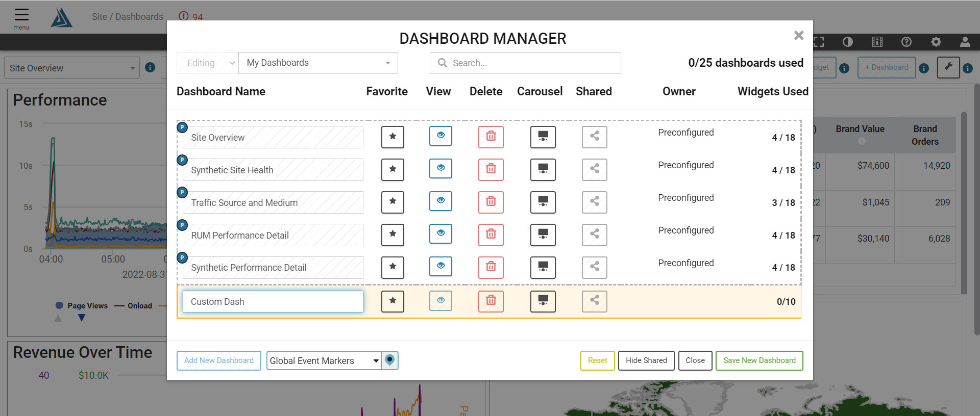Open the My Dashboards dropdown

coord(318,63)
